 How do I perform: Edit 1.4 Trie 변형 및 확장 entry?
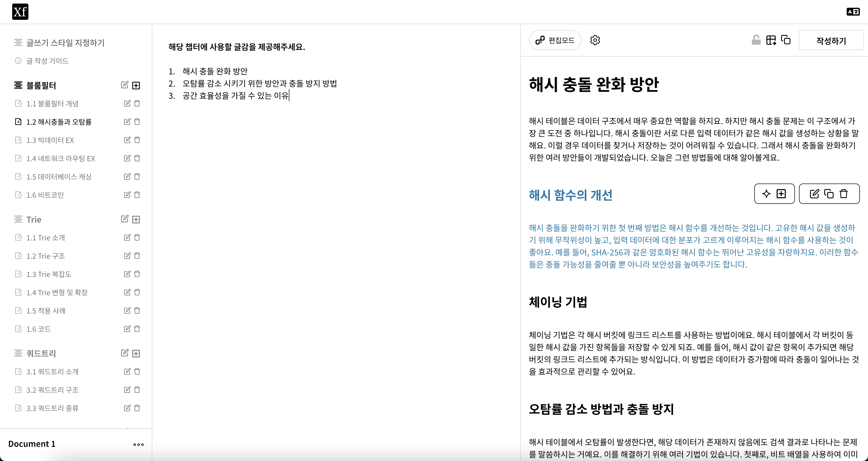(127, 292)
